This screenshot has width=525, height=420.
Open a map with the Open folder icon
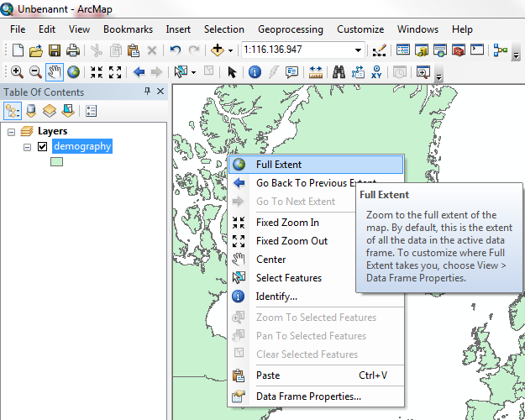[36, 50]
